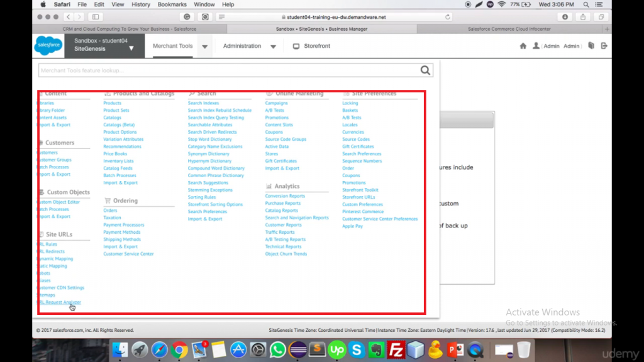Open the Conversion Reports link
Viewport: 644px width, 362px height.
point(284,196)
